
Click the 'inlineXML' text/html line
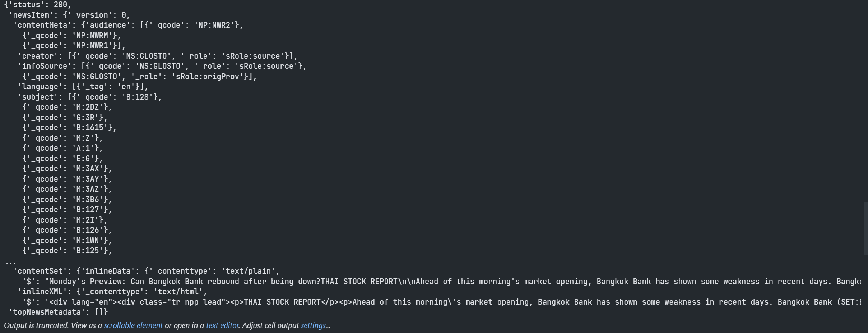point(112,292)
